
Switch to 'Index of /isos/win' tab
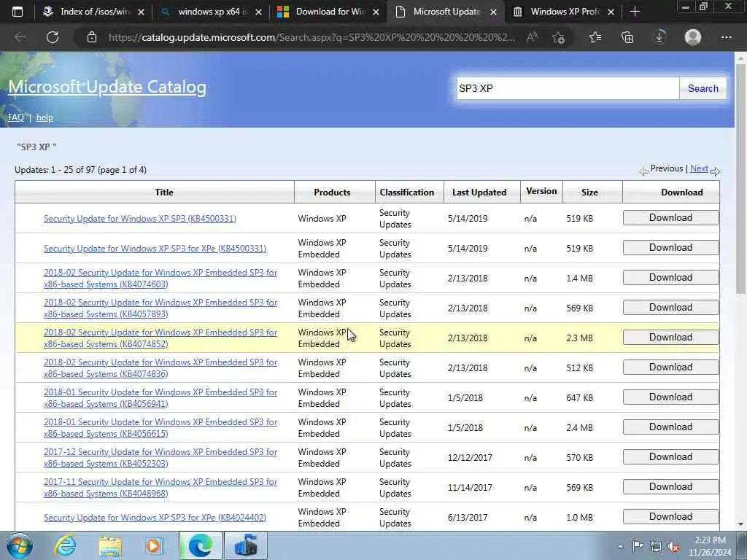click(94, 12)
